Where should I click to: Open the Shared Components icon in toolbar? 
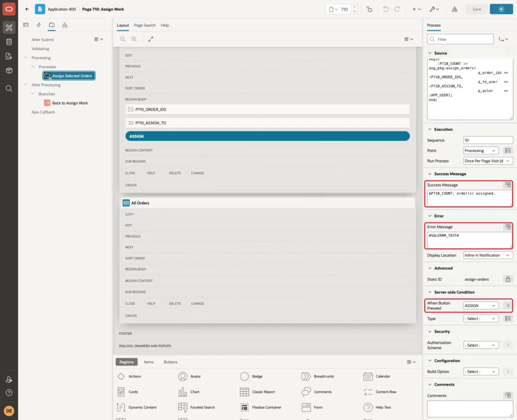(455, 9)
